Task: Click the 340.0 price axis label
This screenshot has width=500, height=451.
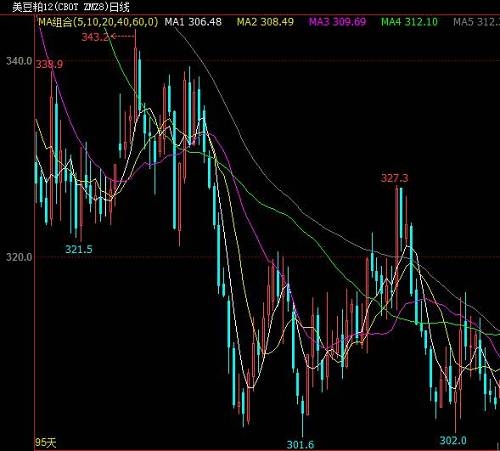Action: tap(19, 61)
